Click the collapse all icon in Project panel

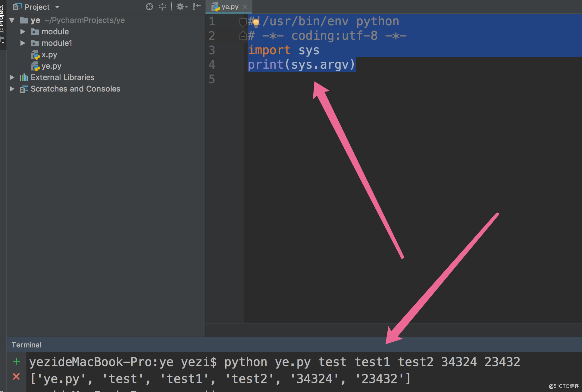[x=162, y=7]
